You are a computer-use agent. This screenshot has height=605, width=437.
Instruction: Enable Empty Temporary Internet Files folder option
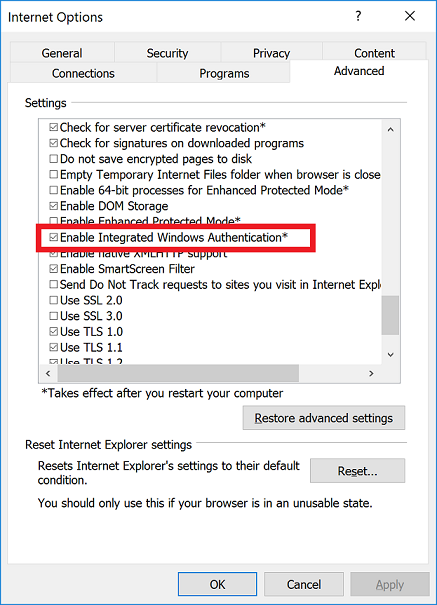[54, 174]
